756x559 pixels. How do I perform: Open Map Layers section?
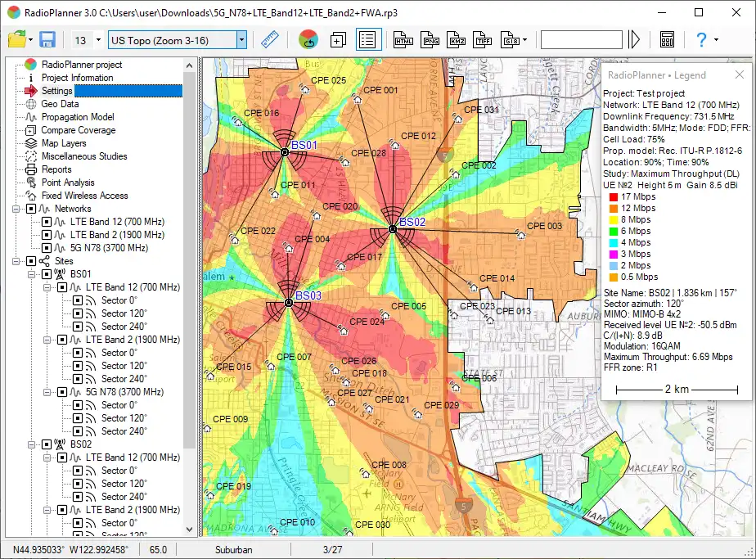(x=64, y=143)
